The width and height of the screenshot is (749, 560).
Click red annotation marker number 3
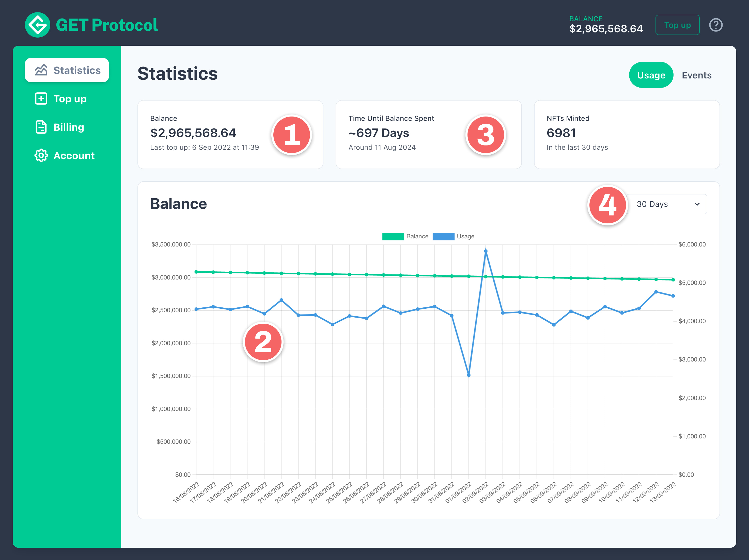point(486,135)
